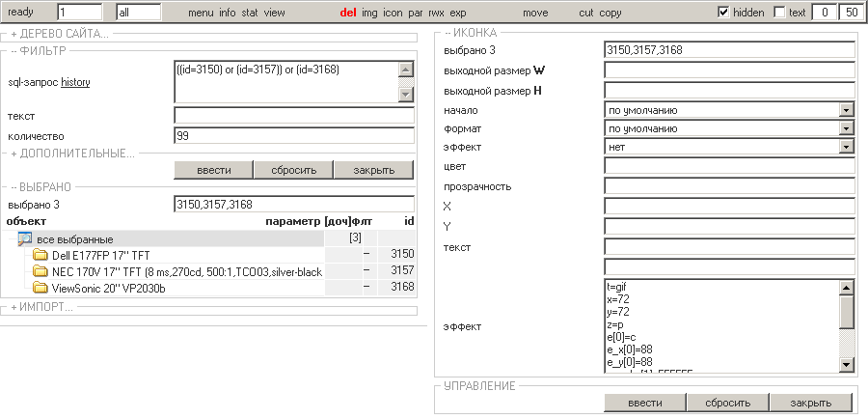Screen dimensions: 868x419
Task: Enable the text checkbox in top bar
Action: [779, 13]
